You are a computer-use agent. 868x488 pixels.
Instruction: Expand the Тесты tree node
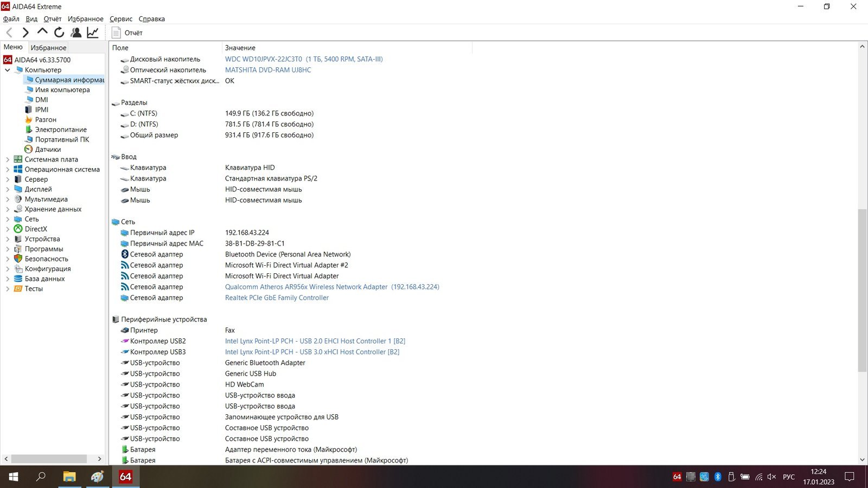pos(8,288)
